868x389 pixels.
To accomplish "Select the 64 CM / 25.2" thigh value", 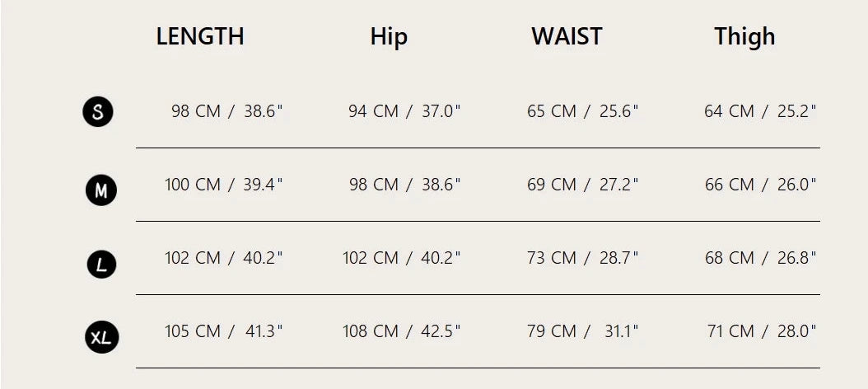I will 759,111.
